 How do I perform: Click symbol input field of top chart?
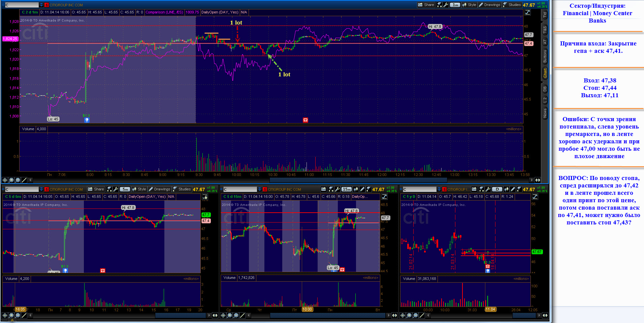click(x=22, y=5)
